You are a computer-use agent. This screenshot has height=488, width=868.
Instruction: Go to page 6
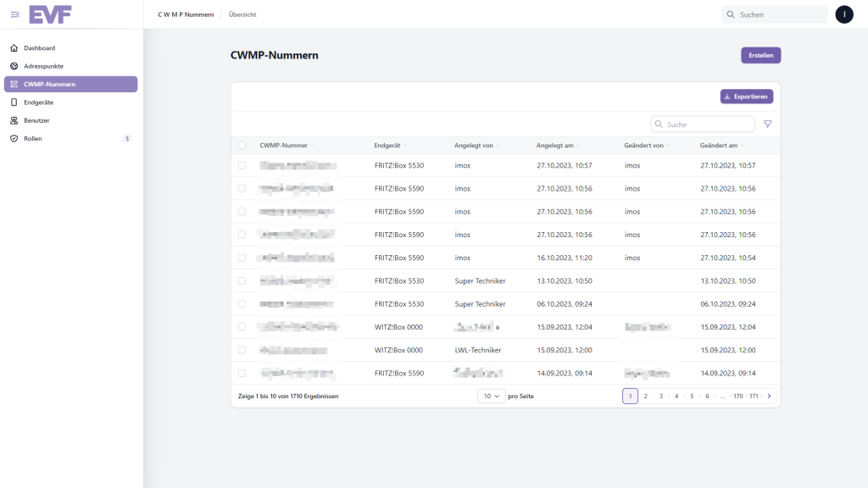point(707,396)
